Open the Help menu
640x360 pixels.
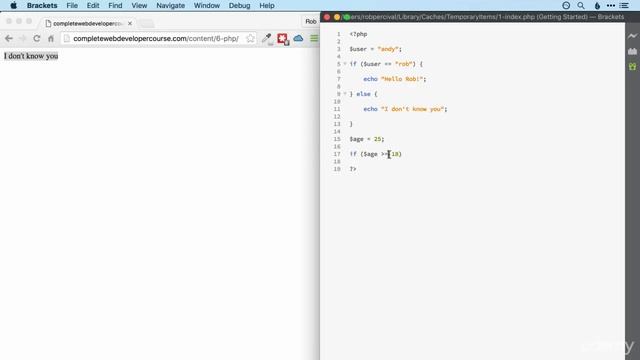[x=267, y=6]
